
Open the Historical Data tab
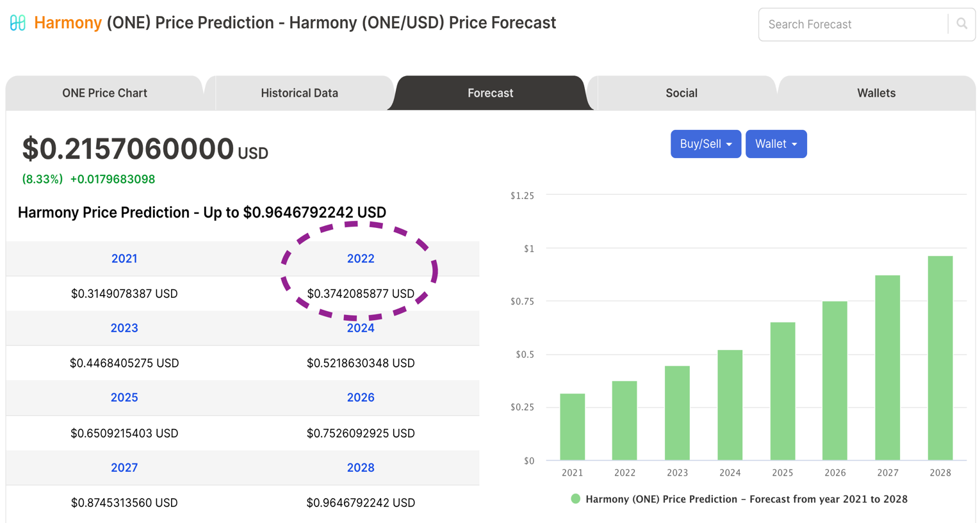(299, 93)
